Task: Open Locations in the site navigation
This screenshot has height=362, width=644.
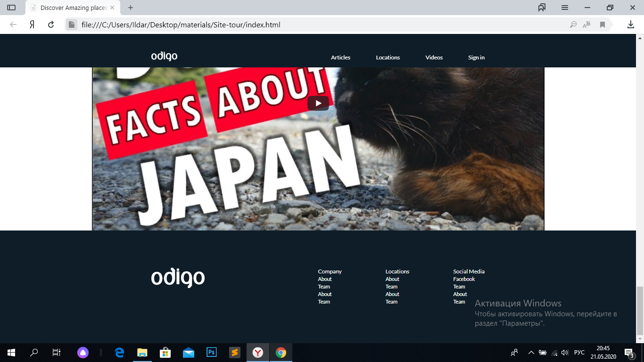Action: tap(388, 58)
